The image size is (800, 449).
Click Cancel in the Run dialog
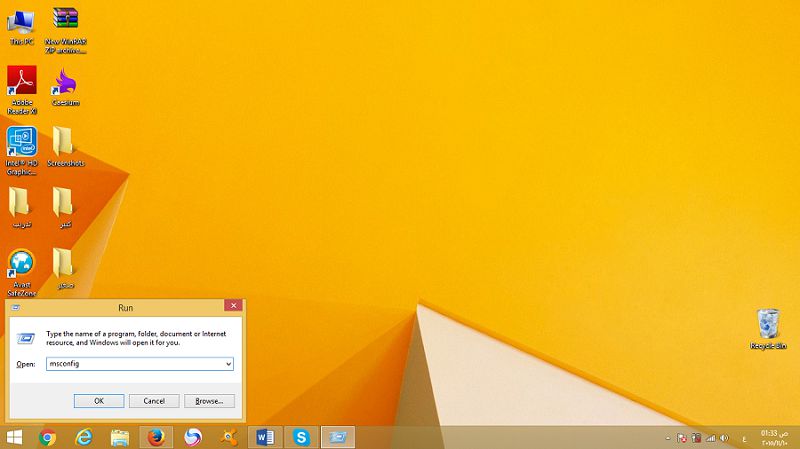154,401
